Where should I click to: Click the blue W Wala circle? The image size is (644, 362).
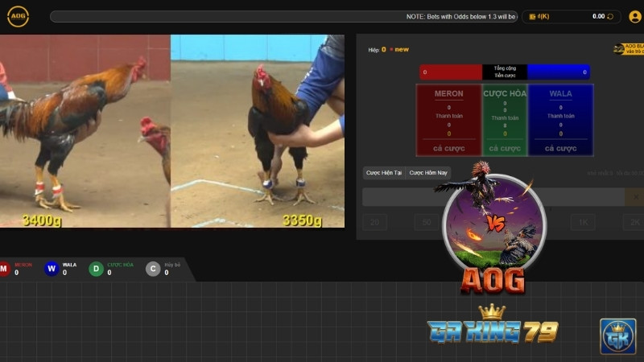coord(52,269)
